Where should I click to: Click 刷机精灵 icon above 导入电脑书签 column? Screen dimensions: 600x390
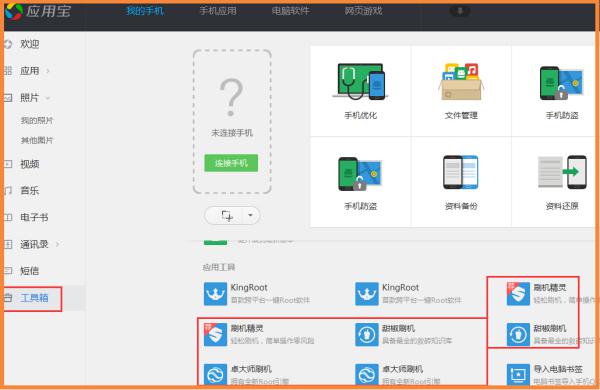pos(518,294)
